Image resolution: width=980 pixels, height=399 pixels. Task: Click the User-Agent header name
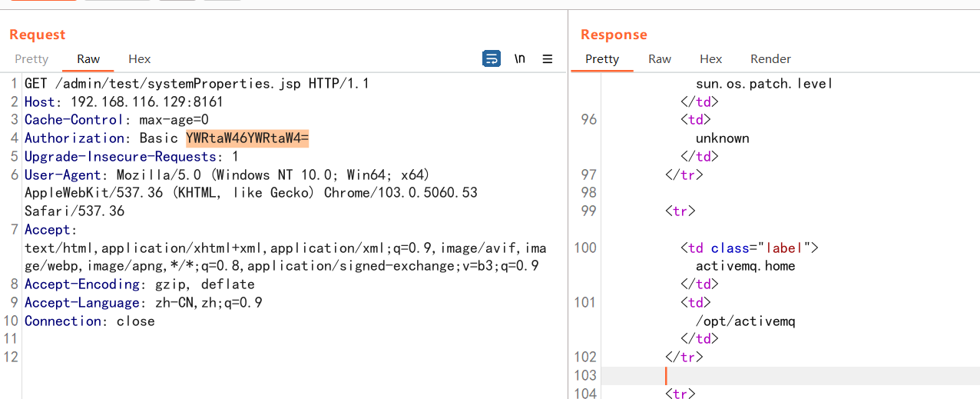pyautogui.click(x=66, y=175)
